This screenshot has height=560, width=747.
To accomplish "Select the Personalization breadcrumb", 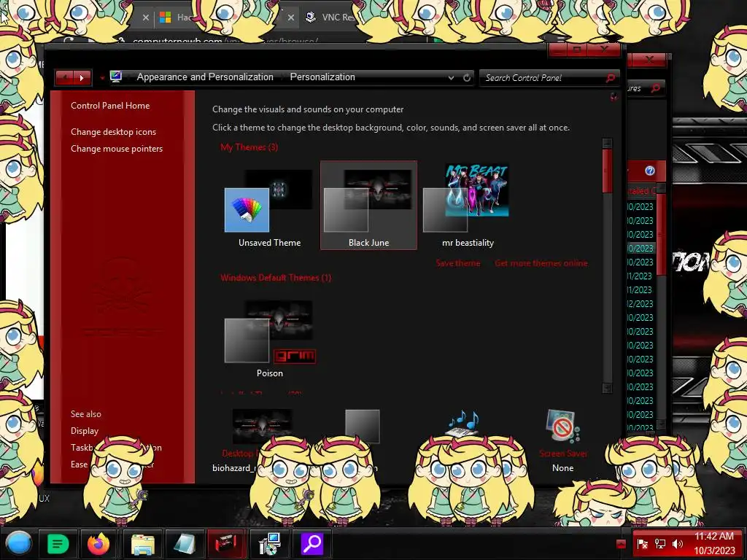I will click(322, 77).
